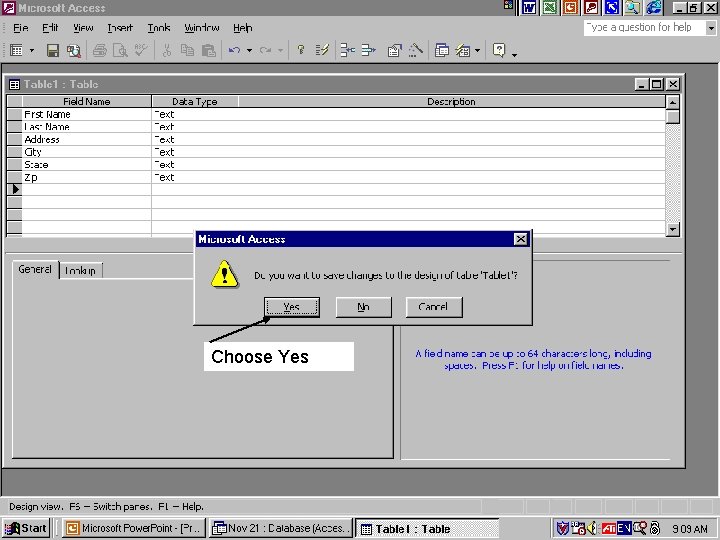The width and height of the screenshot is (720, 540).
Task: Click the Paste clipboard icon
Action: pos(208,50)
